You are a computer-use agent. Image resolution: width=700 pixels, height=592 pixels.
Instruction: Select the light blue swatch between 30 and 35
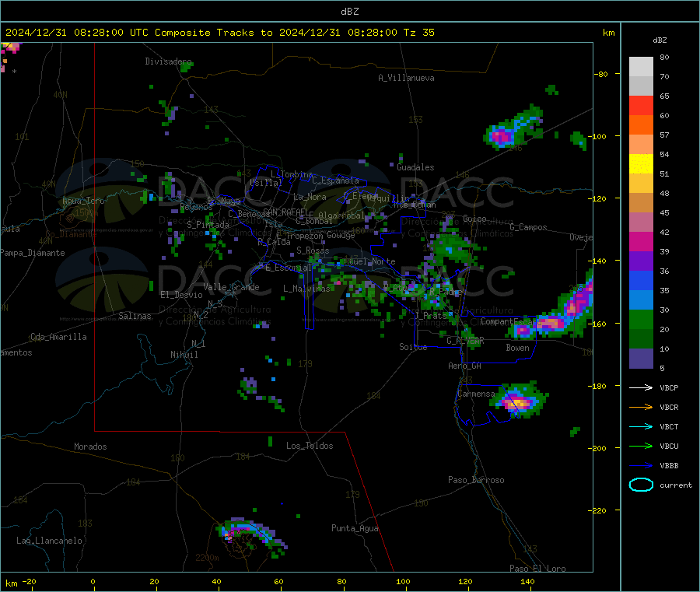tap(641, 300)
